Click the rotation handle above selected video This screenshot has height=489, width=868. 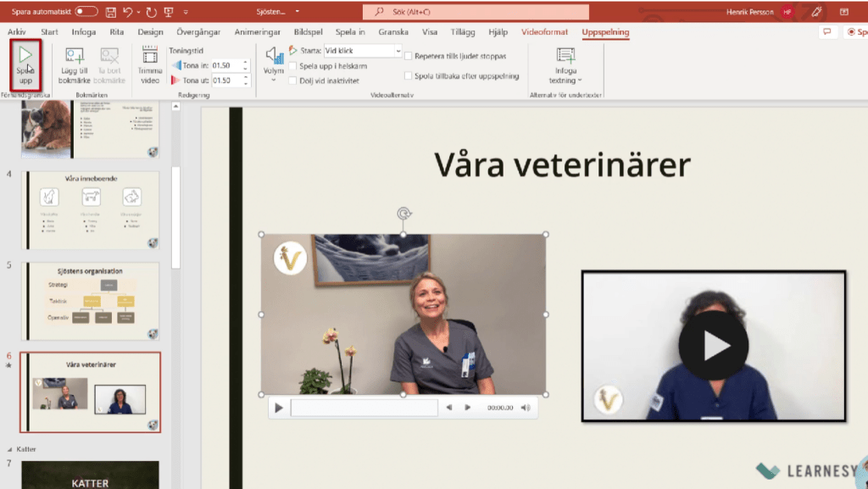point(403,214)
